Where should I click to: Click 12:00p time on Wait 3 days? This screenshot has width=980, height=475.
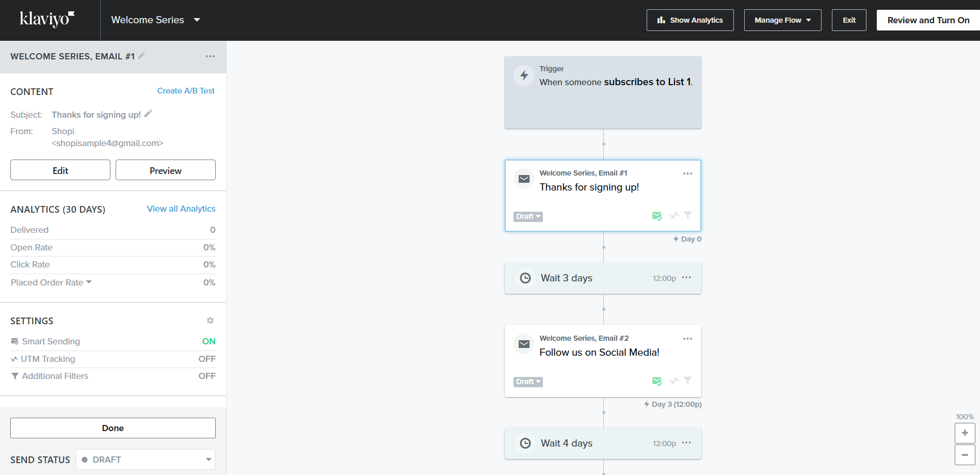point(664,278)
